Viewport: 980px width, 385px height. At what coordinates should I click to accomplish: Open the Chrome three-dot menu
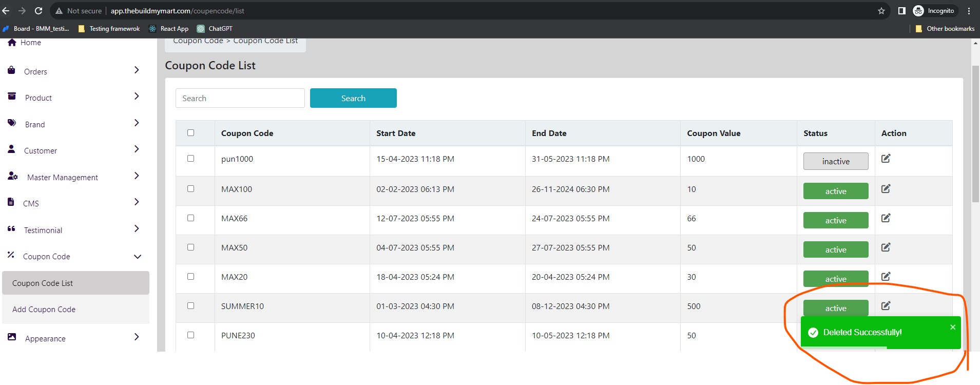[969, 11]
